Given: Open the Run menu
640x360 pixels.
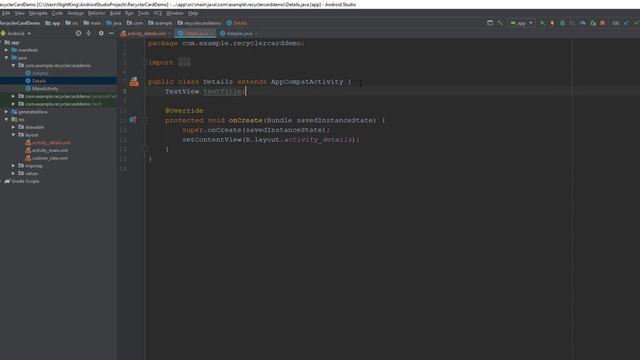Looking at the screenshot, I should click(x=129, y=13).
